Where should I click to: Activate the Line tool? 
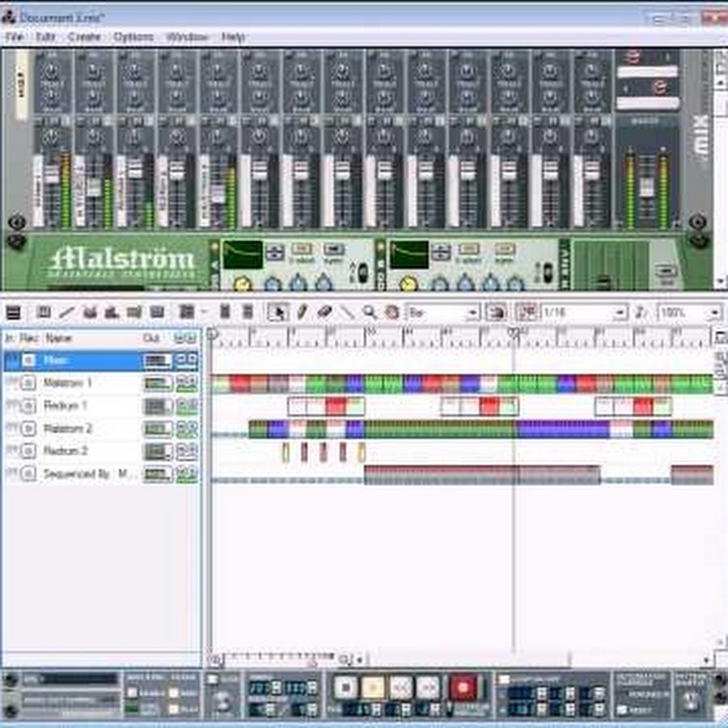pos(347,312)
